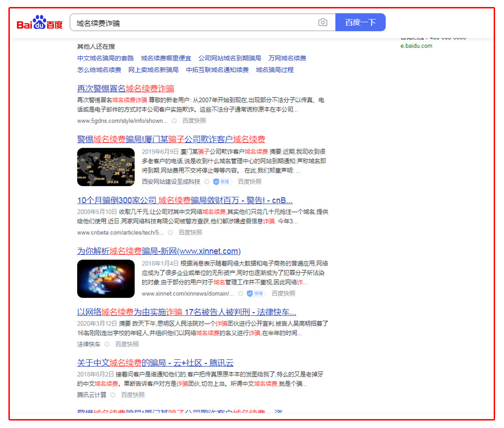Click the world map thumbnail of the 厦门 result
Image resolution: width=504 pixels, height=428 pixels.
pyautogui.click(x=106, y=167)
